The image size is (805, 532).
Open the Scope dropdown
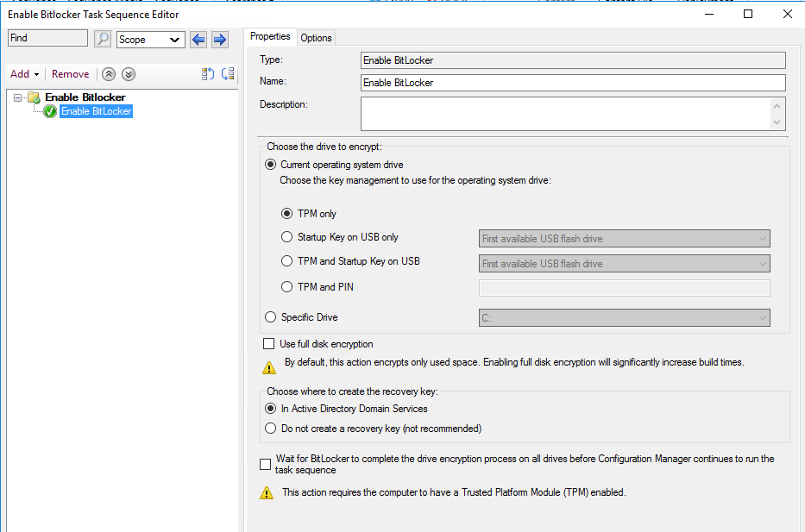click(x=151, y=40)
